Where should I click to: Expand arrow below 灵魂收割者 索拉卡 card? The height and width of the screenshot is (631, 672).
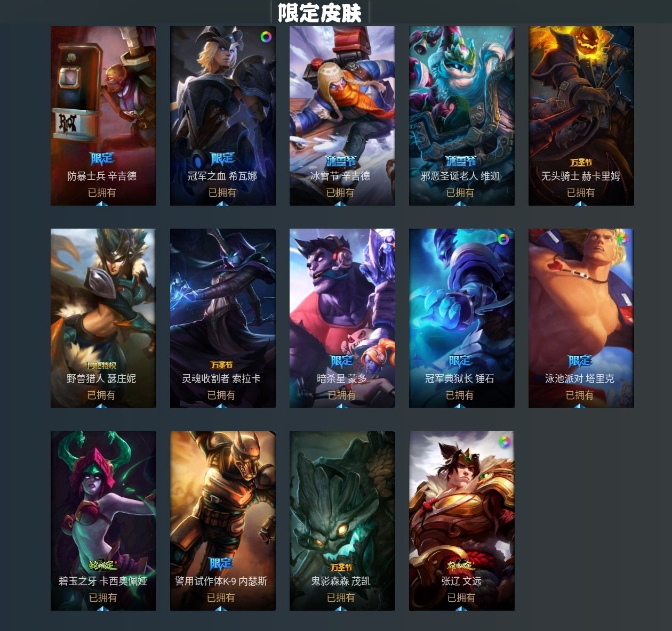click(x=221, y=406)
